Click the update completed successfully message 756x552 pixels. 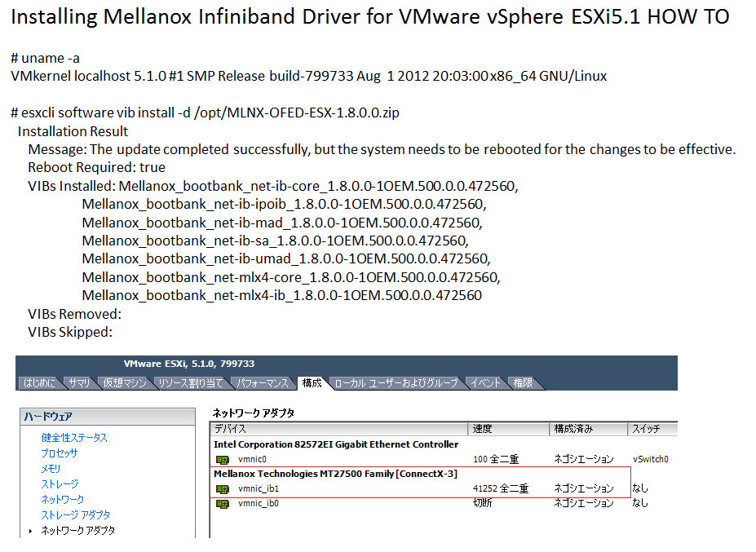pos(382,149)
